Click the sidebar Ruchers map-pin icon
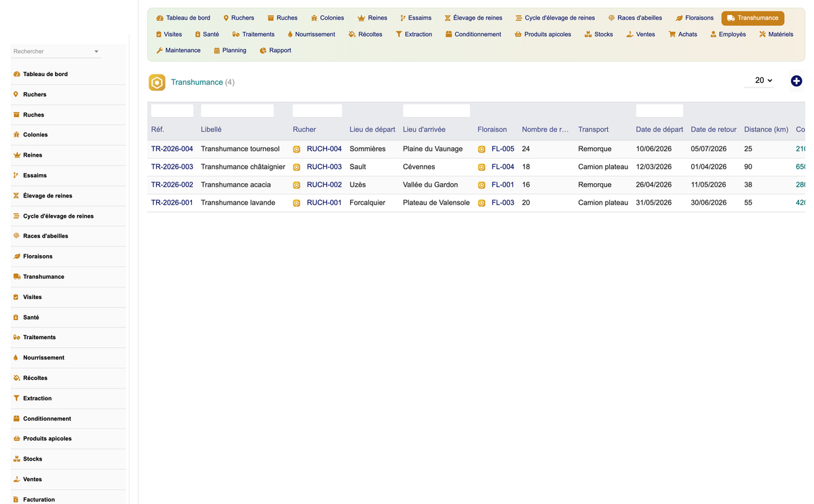This screenshot has height=504, width=814. (16, 94)
